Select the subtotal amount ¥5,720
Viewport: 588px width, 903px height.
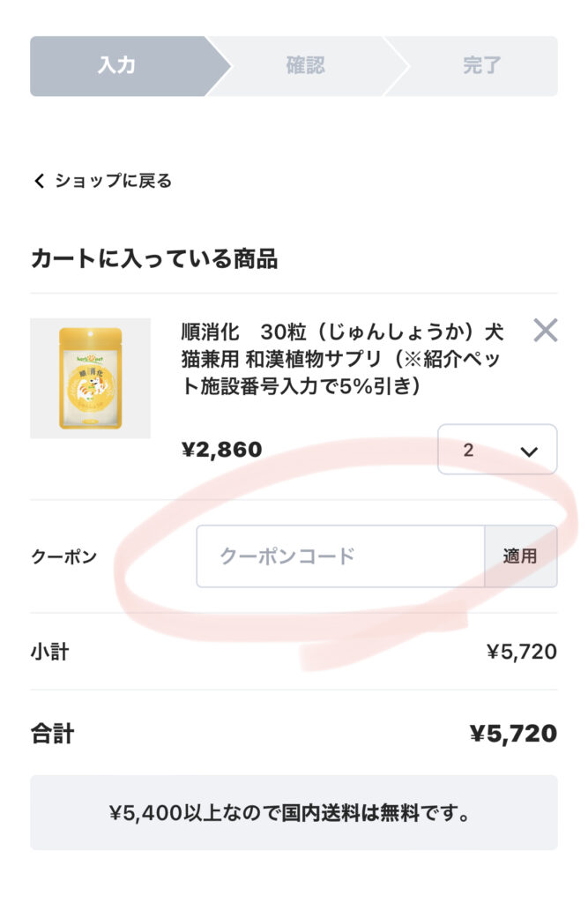click(x=521, y=653)
